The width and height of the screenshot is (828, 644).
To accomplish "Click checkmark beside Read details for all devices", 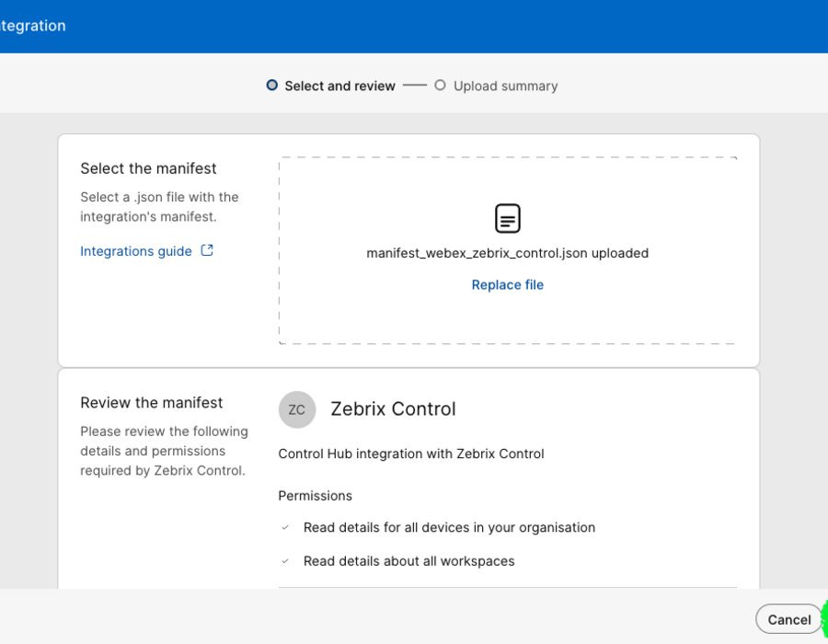I will (x=285, y=527).
